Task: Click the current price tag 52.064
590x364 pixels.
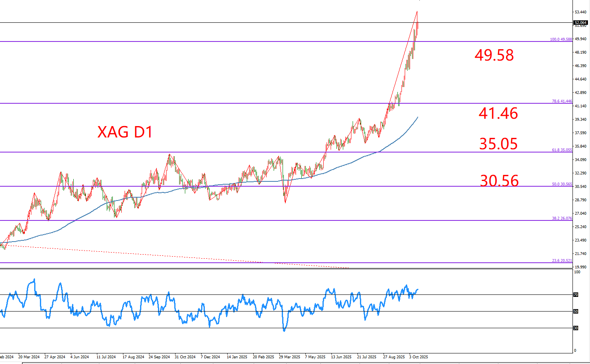Action: tap(580, 23)
